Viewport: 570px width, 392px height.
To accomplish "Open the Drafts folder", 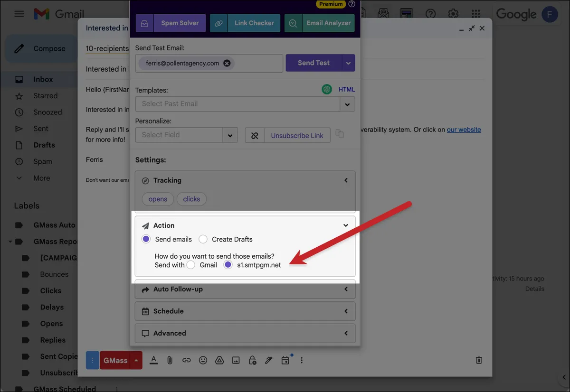I will [x=44, y=145].
